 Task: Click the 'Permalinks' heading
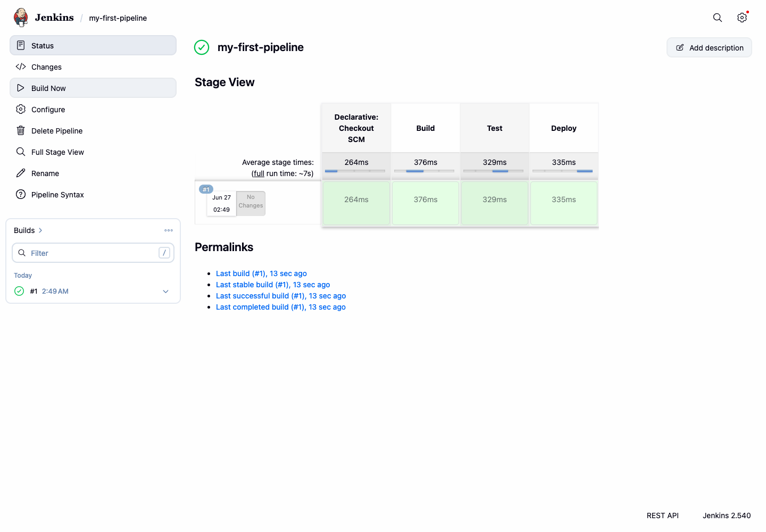(x=224, y=247)
